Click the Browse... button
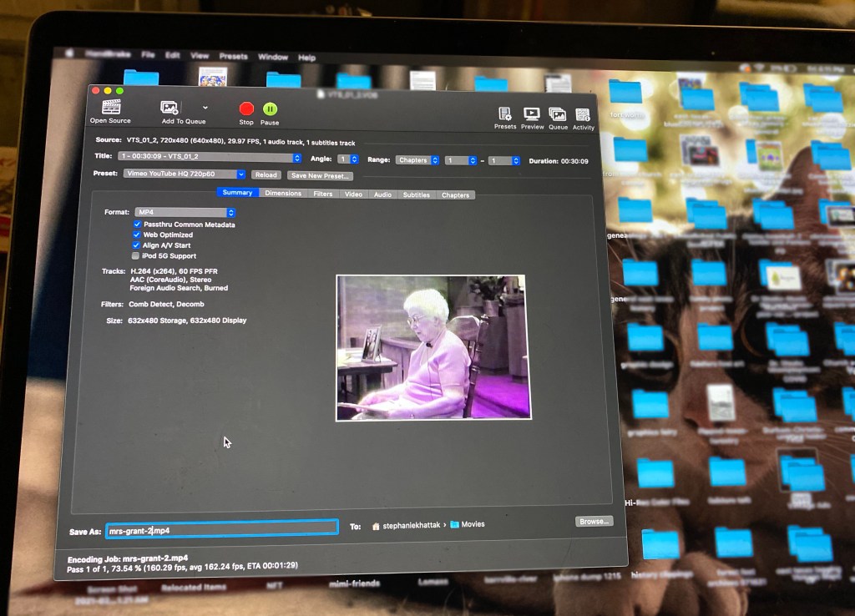Screen dimensions: 855x616 (594, 521)
